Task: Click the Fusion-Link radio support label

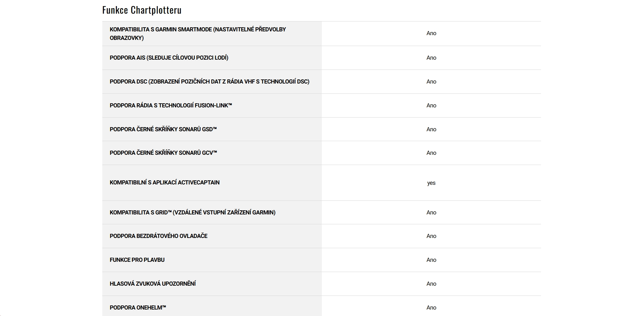Action: point(171,105)
